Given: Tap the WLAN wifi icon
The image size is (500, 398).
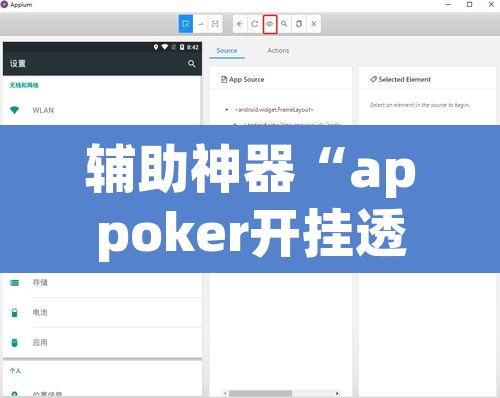Looking at the screenshot, I should pyautogui.click(x=14, y=110).
